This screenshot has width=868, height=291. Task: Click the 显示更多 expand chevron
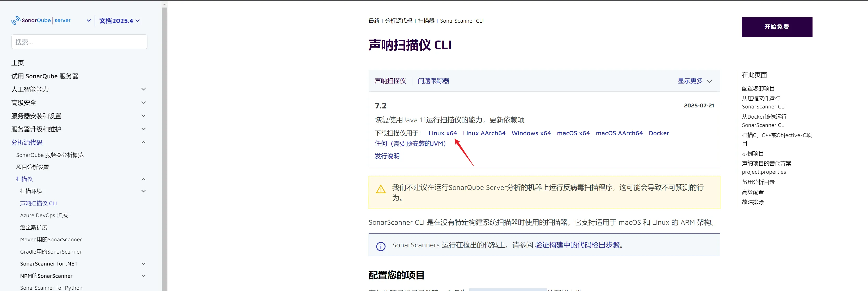pyautogui.click(x=709, y=81)
